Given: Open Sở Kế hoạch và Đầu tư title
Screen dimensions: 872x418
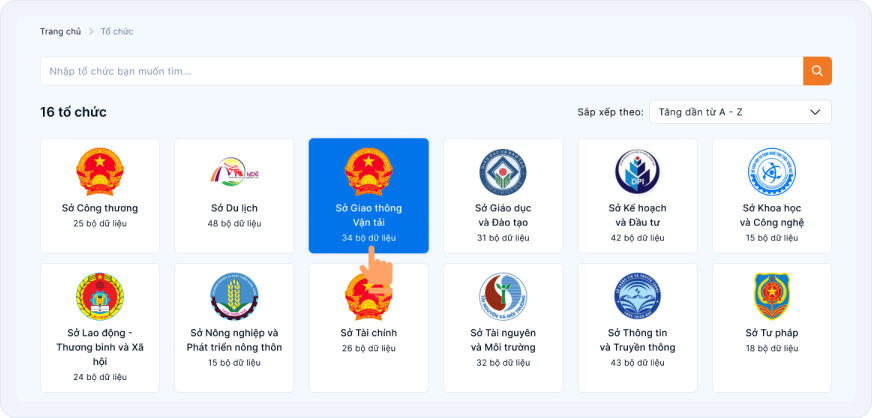Looking at the screenshot, I should (637, 216).
